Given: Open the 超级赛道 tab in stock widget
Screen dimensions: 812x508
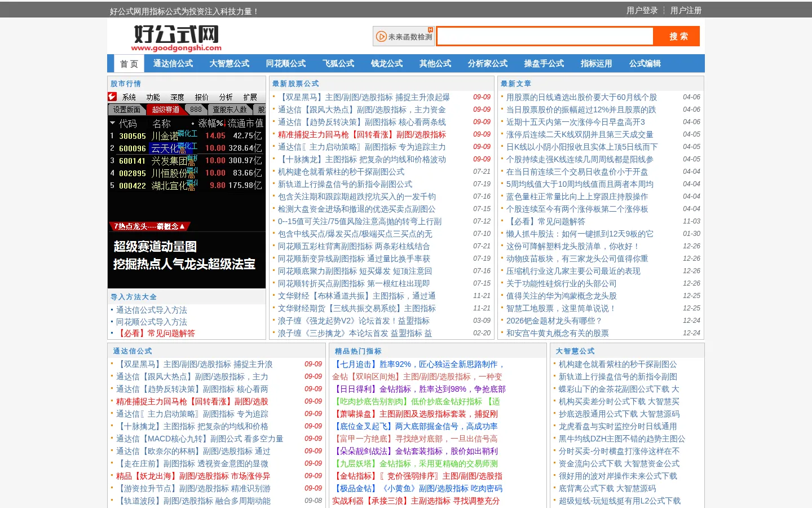Looking at the screenshot, I should pos(166,110).
